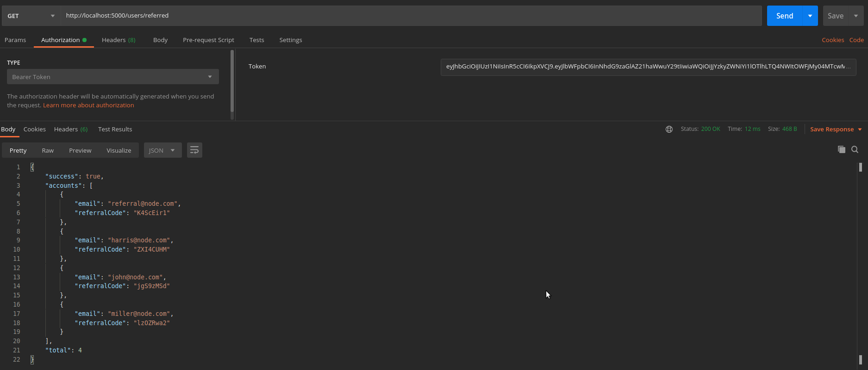The image size is (868, 370).
Task: Click the Token input field
Action: [x=648, y=67]
